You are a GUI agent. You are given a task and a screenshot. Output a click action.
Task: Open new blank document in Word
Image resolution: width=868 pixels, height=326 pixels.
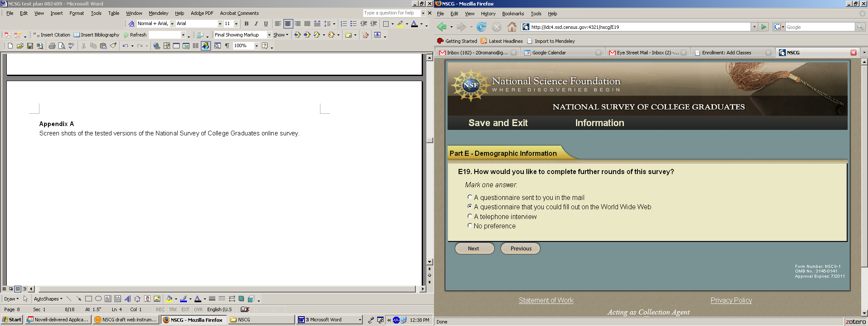point(10,46)
